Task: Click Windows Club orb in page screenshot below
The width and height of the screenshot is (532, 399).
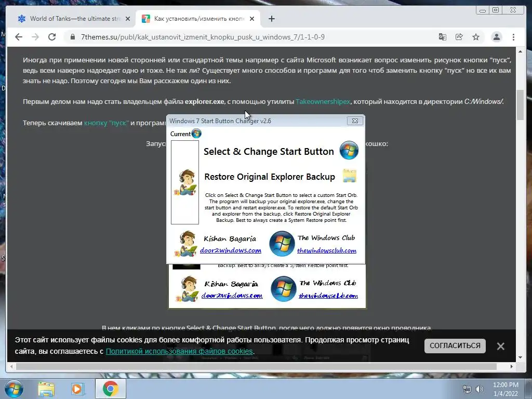Action: click(x=284, y=289)
